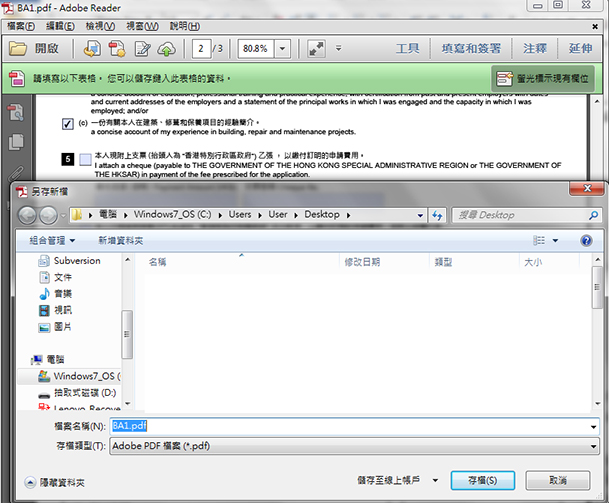The image size is (609, 503).
Task: Click the help question mark icon
Action: [586, 240]
